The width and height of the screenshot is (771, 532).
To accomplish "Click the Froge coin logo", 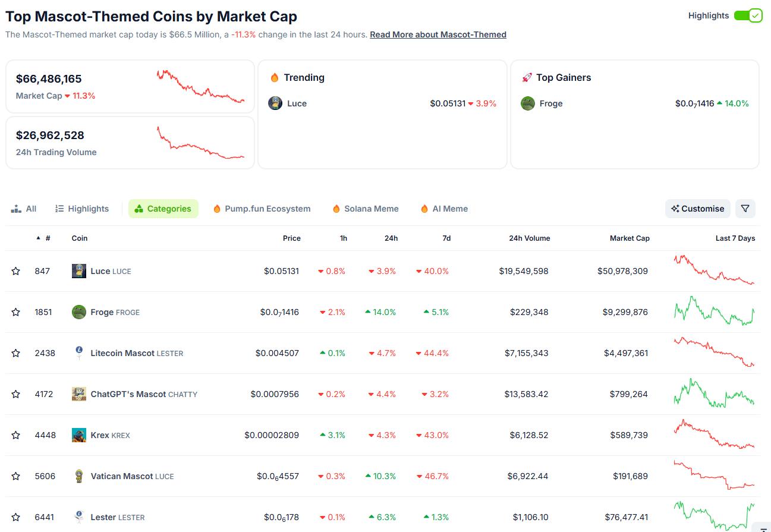I will coord(78,311).
